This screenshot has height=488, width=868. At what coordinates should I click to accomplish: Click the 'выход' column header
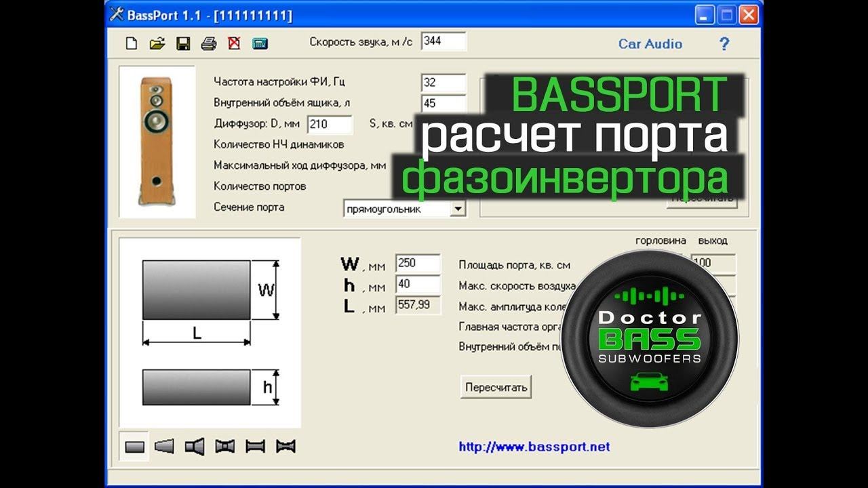tap(713, 241)
